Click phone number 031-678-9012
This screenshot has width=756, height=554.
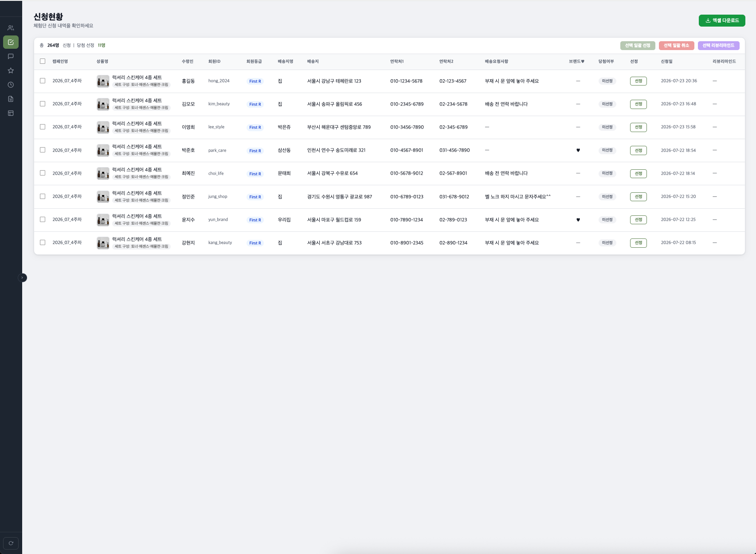tap(454, 197)
